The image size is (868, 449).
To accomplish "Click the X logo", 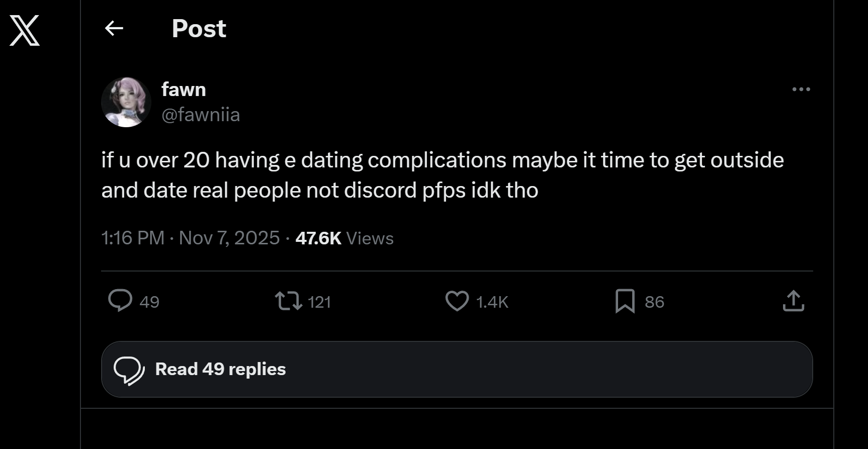I will coord(25,30).
